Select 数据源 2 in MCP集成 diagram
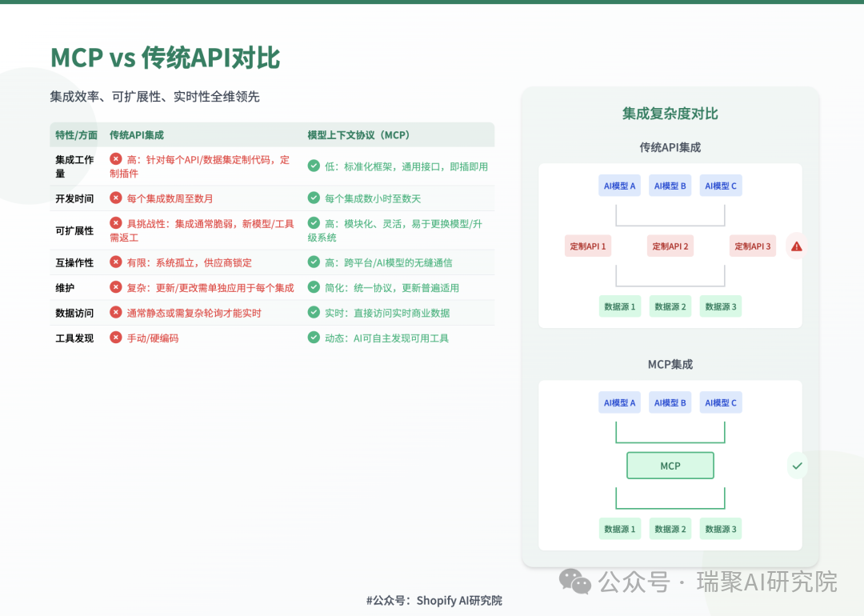 670,529
